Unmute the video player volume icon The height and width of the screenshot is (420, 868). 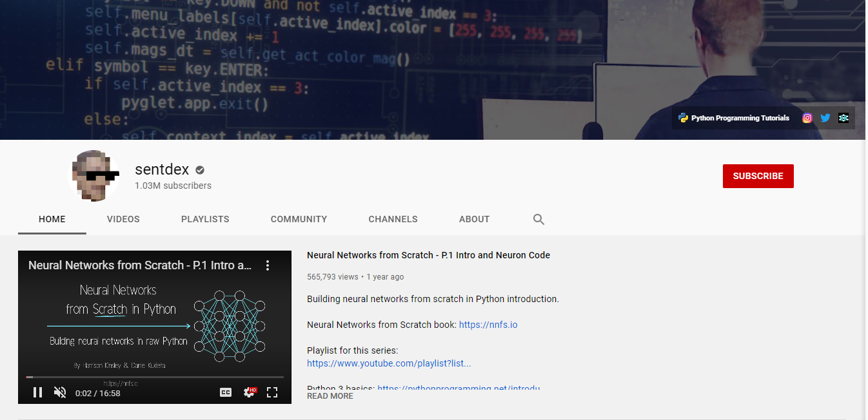tap(60, 392)
